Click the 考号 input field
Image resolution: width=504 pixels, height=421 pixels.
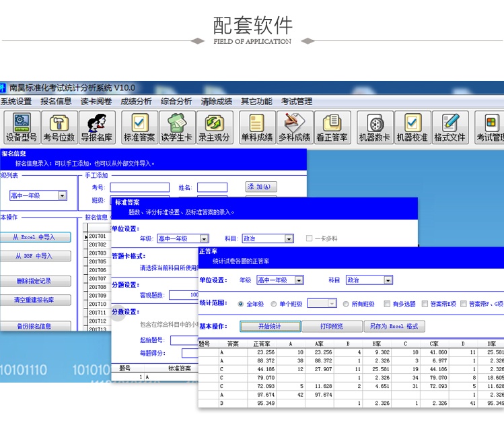pos(139,187)
